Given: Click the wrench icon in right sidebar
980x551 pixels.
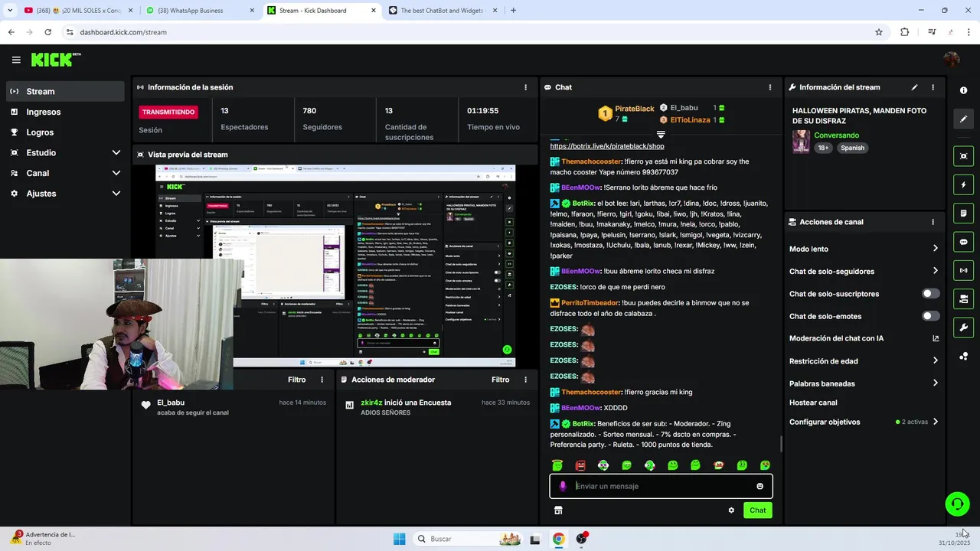Looking at the screenshot, I should [963, 328].
